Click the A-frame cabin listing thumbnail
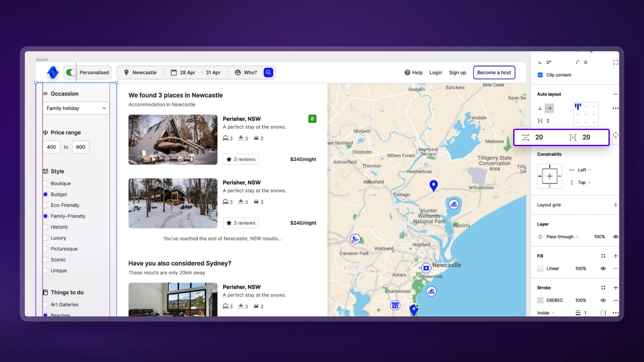 click(173, 139)
